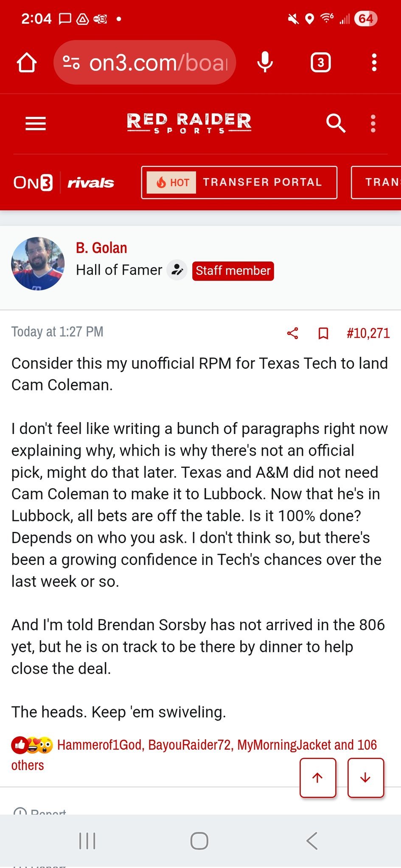
Task: Jump to top with up arrow button
Action: click(x=318, y=777)
